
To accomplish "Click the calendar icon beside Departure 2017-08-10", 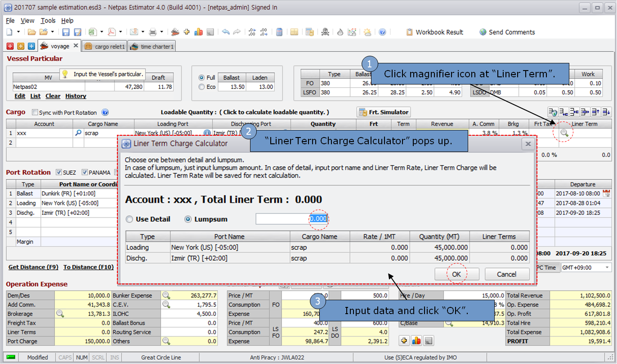I will click(x=606, y=194).
